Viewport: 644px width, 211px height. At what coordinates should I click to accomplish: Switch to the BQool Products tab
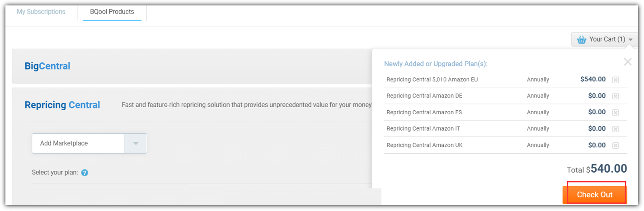pyautogui.click(x=112, y=12)
